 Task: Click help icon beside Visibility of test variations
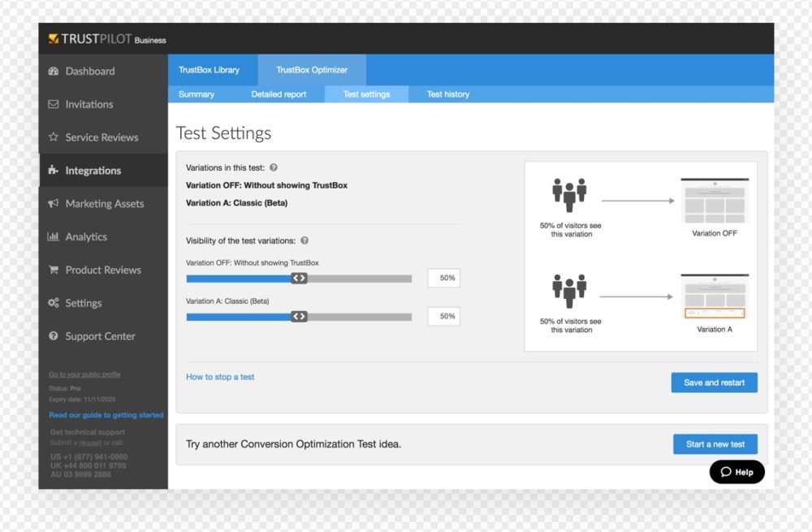click(x=304, y=241)
